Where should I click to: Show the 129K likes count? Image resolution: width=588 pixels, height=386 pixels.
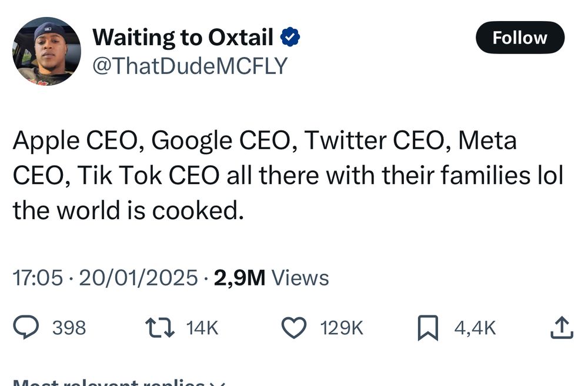342,328
